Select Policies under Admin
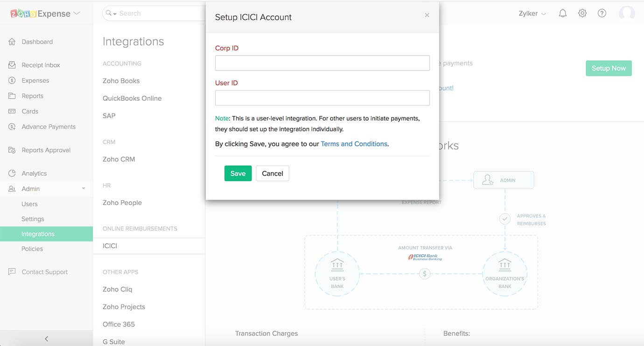 (32, 249)
